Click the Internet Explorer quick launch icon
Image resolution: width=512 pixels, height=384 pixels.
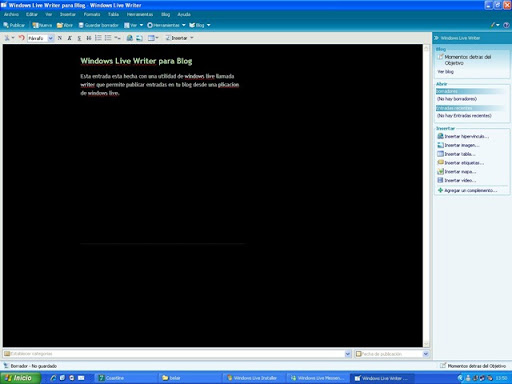(53, 378)
